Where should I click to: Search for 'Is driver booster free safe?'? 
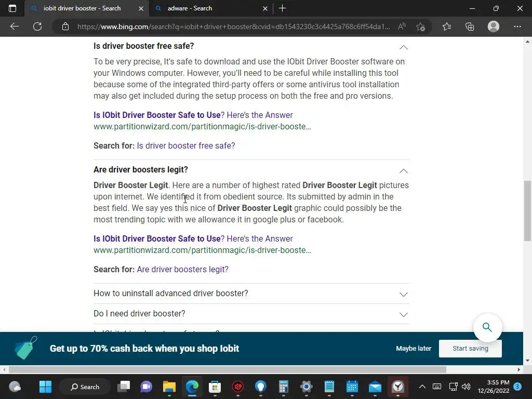[186, 145]
